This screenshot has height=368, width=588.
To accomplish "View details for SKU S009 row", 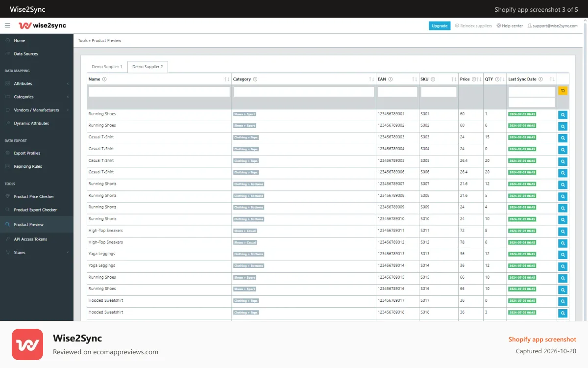I will click(563, 208).
